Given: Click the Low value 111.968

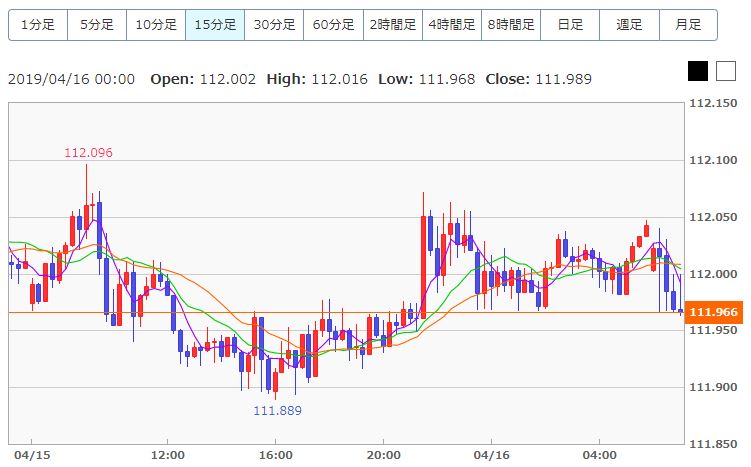Looking at the screenshot, I should [x=447, y=79].
